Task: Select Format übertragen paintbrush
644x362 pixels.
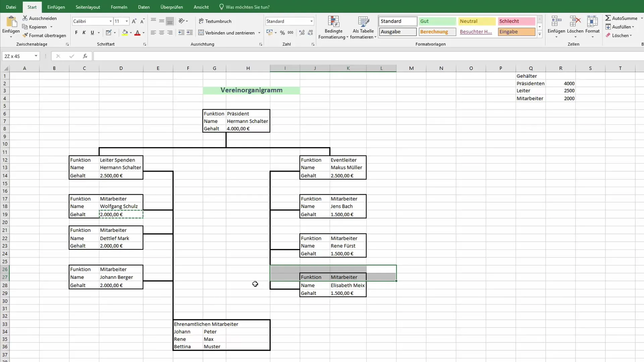Action: [x=25, y=35]
